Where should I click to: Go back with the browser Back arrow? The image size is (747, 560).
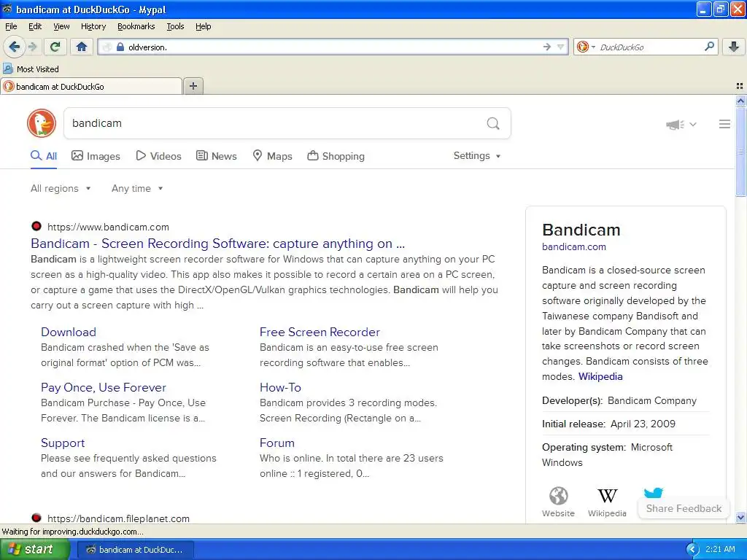tap(15, 47)
